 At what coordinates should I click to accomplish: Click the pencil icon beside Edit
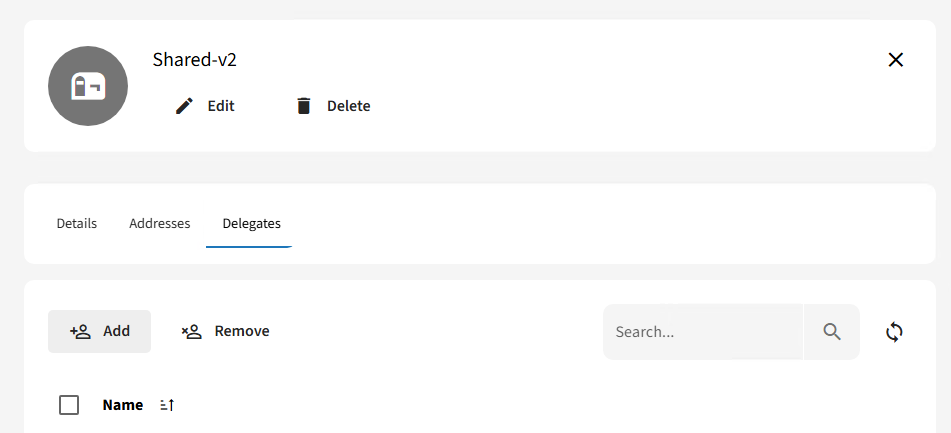pyautogui.click(x=184, y=106)
